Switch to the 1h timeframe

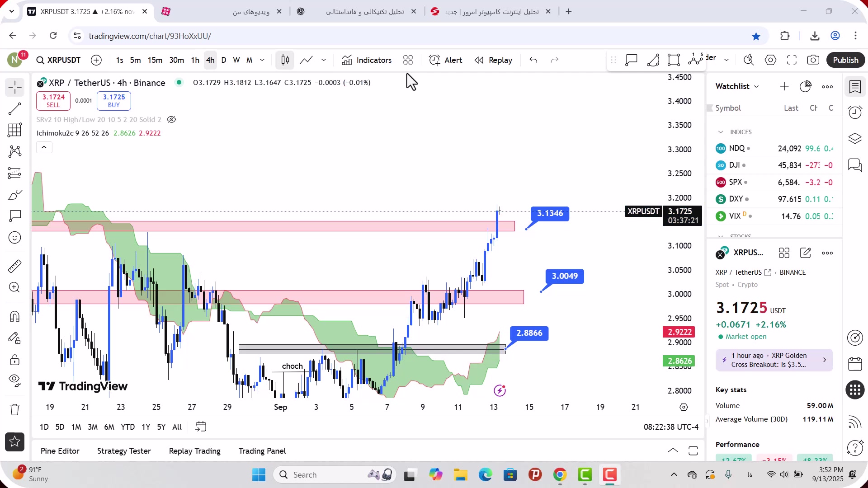(195, 60)
